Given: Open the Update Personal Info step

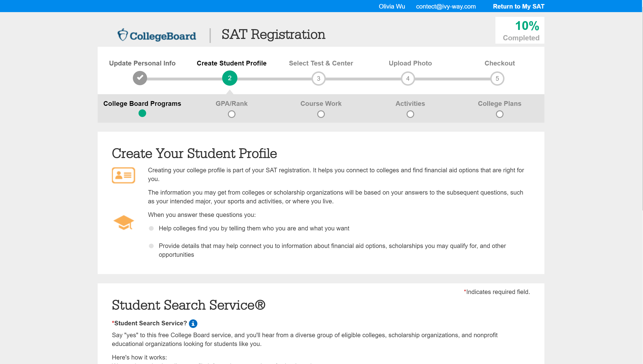Looking at the screenshot, I should pos(142,63).
